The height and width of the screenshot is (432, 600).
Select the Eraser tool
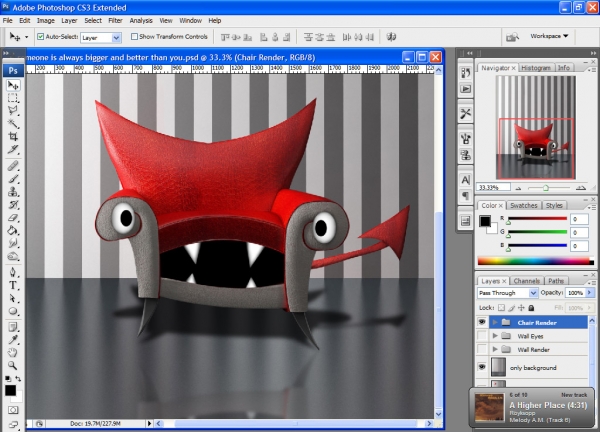pos(13,217)
